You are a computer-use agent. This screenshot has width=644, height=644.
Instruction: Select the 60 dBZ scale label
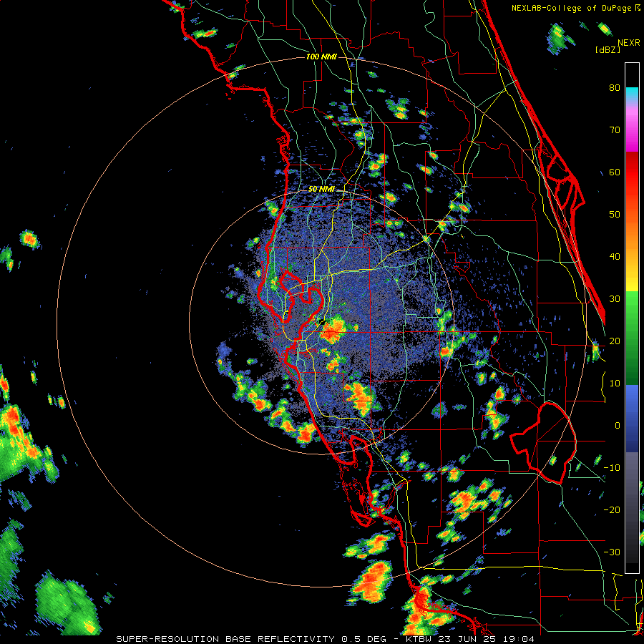click(x=615, y=172)
